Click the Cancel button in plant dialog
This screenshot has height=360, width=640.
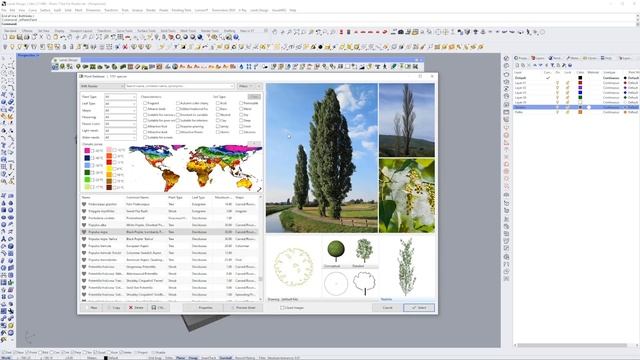[387, 308]
